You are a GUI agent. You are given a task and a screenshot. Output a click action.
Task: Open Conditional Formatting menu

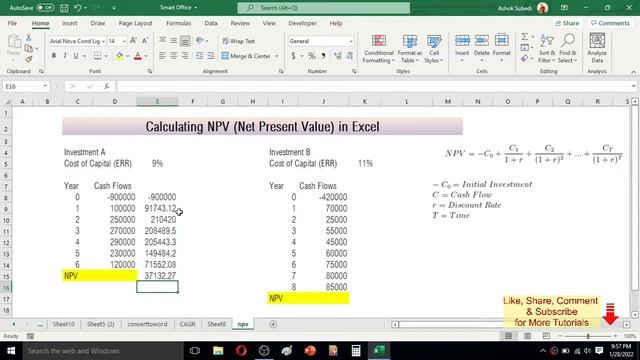point(379,49)
